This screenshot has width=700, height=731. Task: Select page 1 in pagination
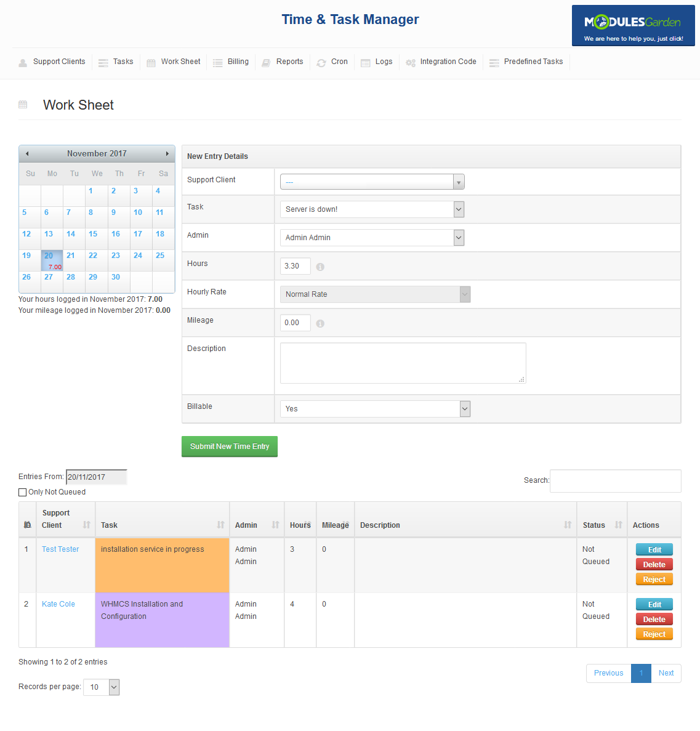tap(641, 673)
